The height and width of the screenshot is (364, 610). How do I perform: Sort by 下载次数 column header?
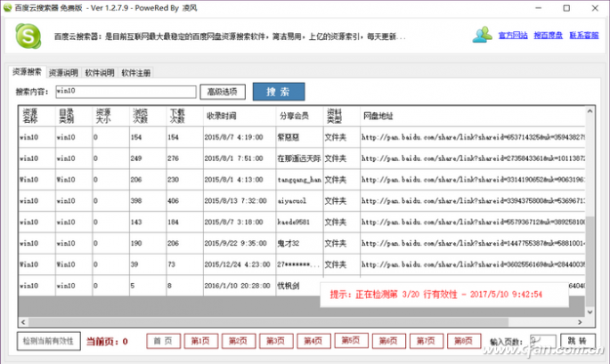click(x=184, y=116)
